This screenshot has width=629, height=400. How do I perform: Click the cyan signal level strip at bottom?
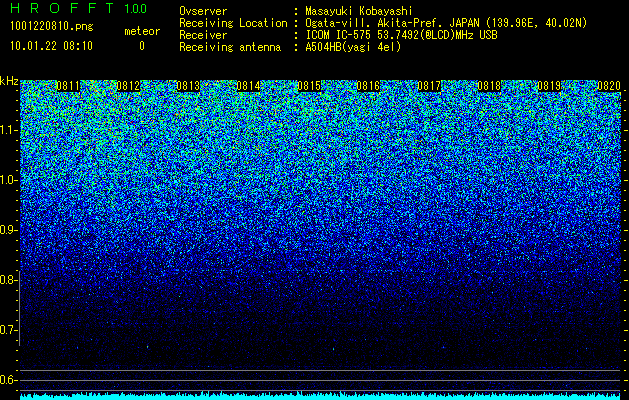321,396
